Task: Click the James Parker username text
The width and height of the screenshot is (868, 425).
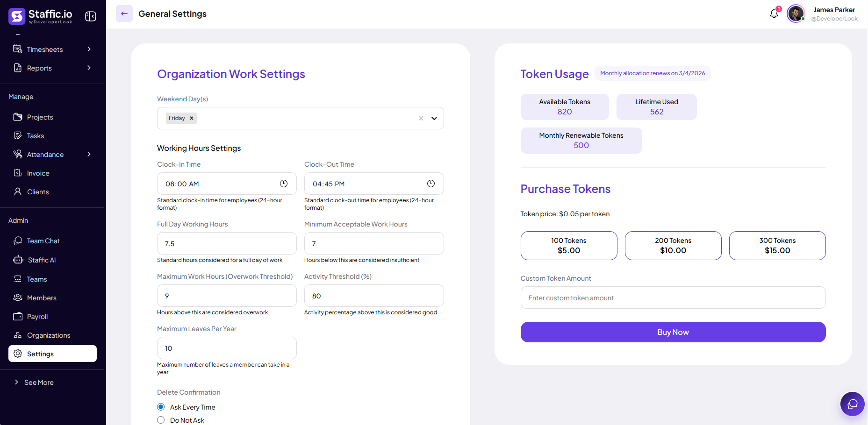Action: coord(834,10)
